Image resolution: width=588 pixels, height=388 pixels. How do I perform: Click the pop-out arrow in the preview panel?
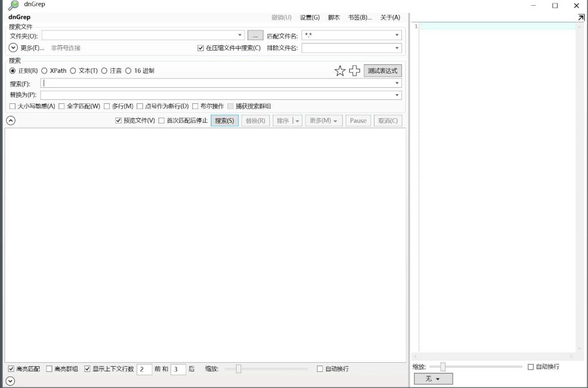tap(581, 17)
